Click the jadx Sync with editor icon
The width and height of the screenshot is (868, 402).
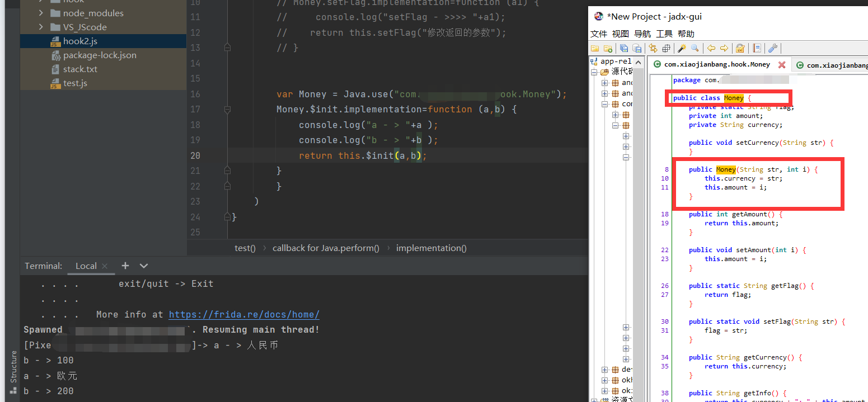coord(653,48)
